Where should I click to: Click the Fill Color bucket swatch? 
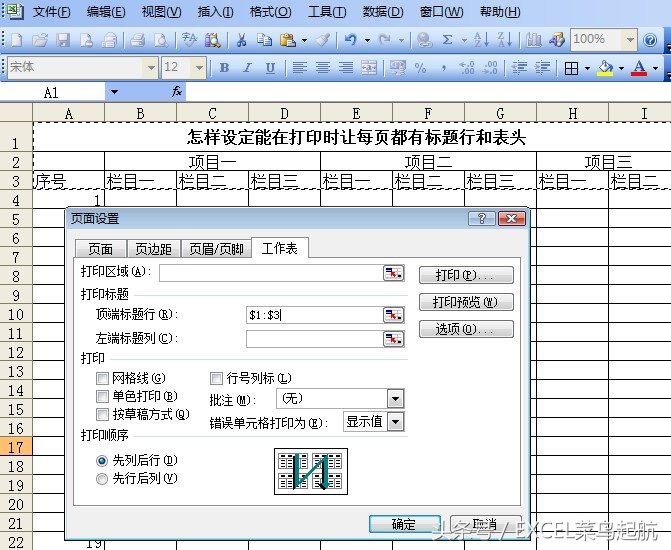click(x=605, y=68)
